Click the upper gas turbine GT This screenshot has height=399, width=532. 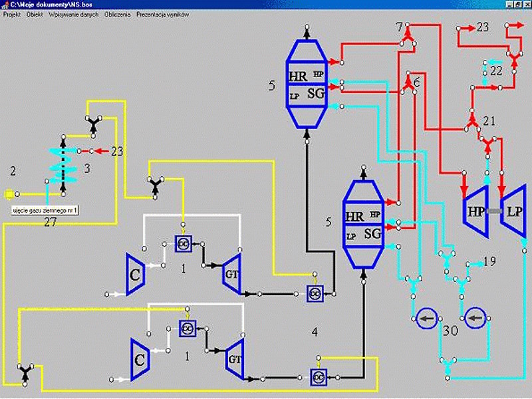pyautogui.click(x=232, y=273)
